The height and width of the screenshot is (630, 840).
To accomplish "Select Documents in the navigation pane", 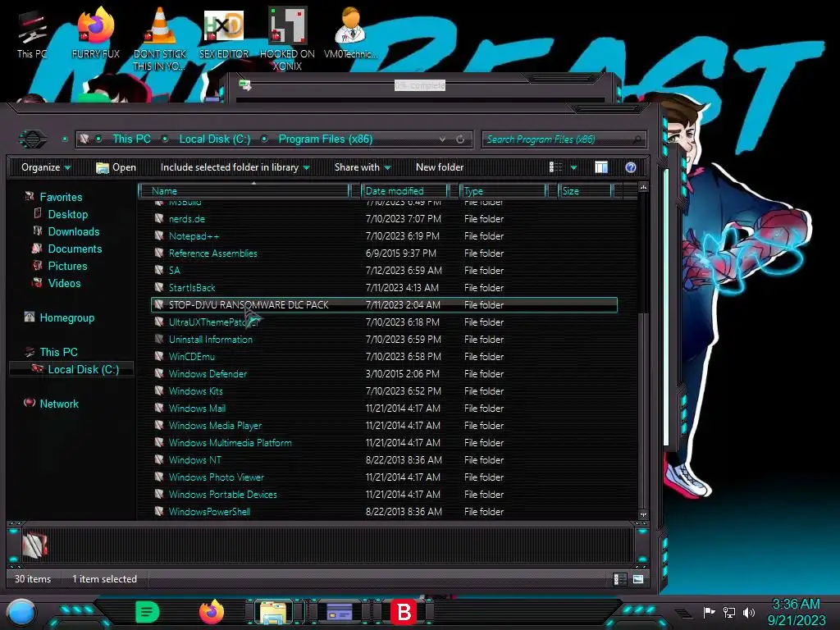I will (x=75, y=249).
